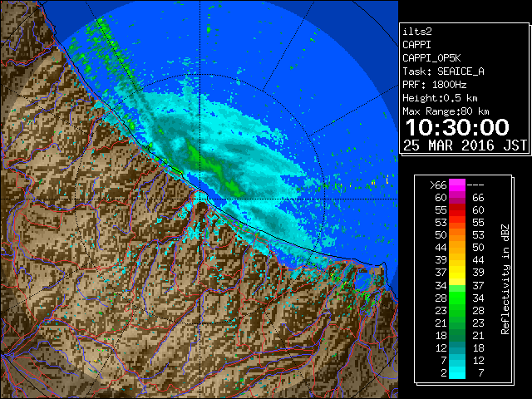Click the "CAPPI" product type line

416,45
